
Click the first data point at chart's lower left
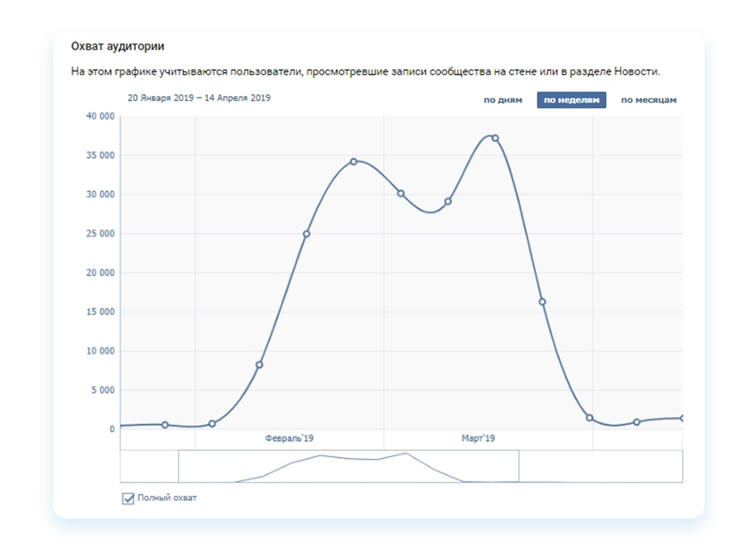tap(165, 425)
